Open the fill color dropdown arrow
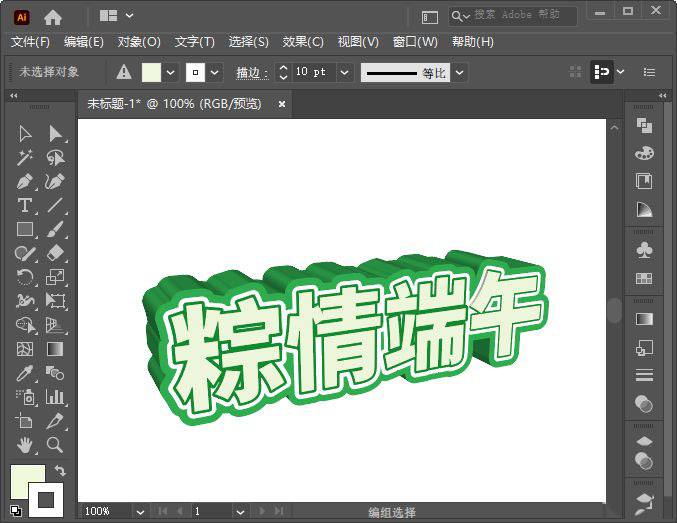677x523 pixels. pos(171,72)
